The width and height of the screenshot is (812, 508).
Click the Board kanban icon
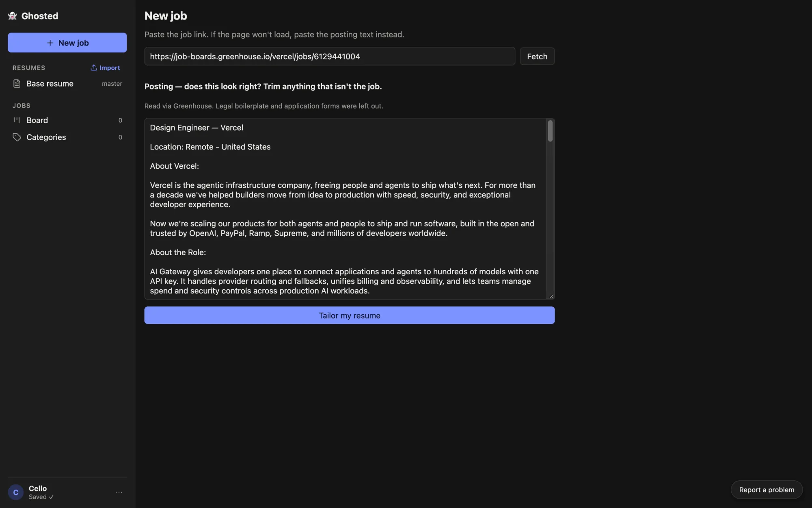[17, 120]
